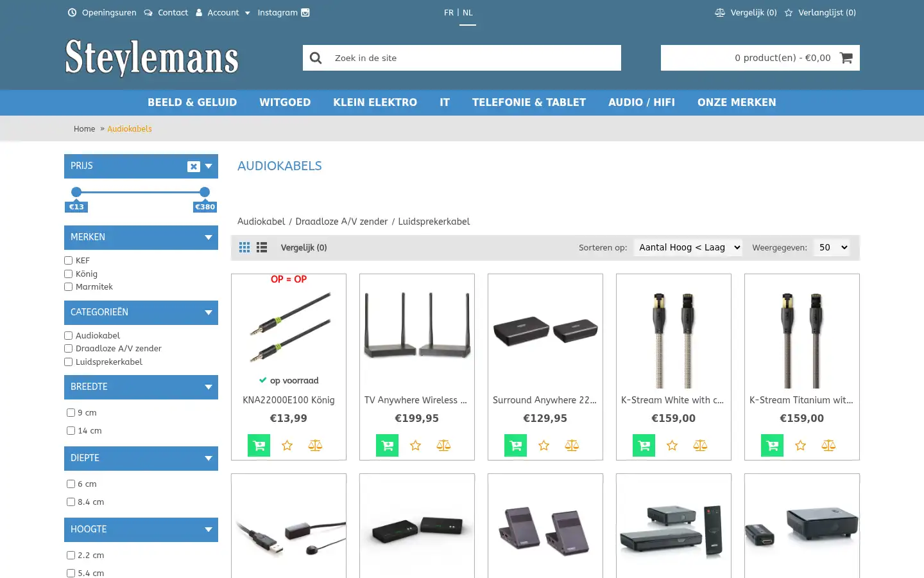Open the Instagram link

coord(283,12)
